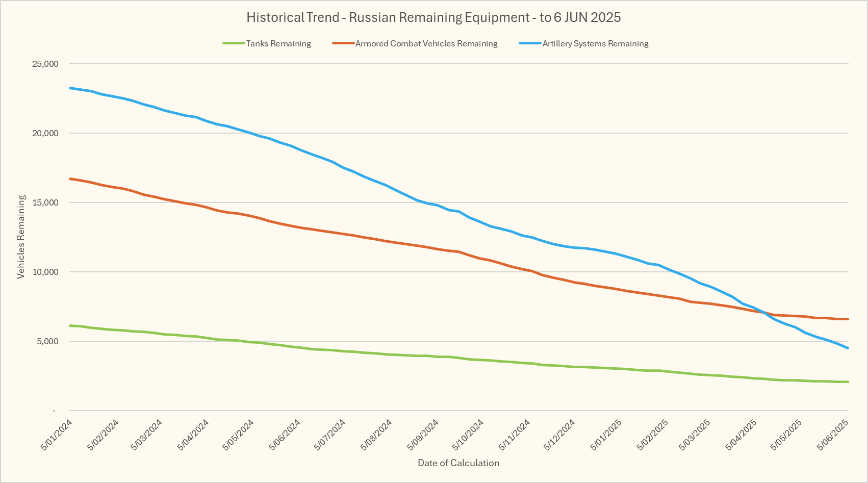Click the orange legend line swatch

click(x=343, y=44)
